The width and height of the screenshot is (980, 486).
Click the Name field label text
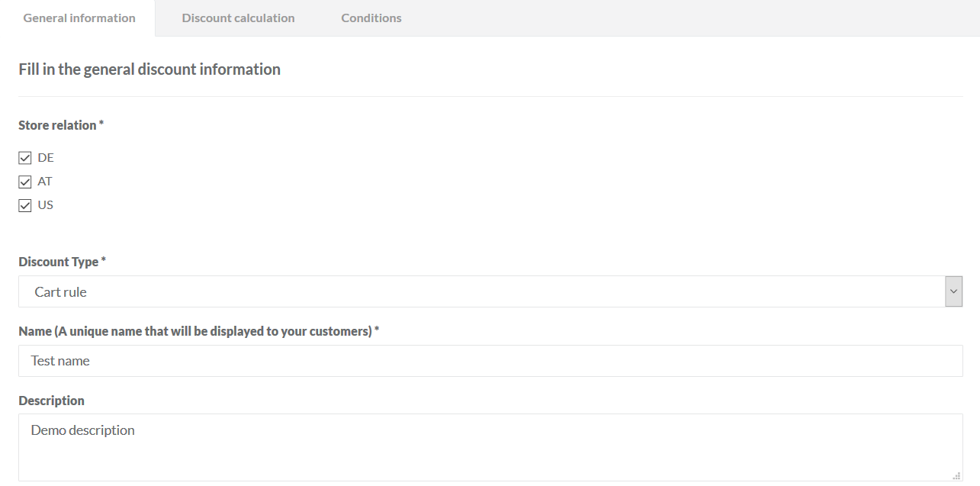tap(195, 331)
